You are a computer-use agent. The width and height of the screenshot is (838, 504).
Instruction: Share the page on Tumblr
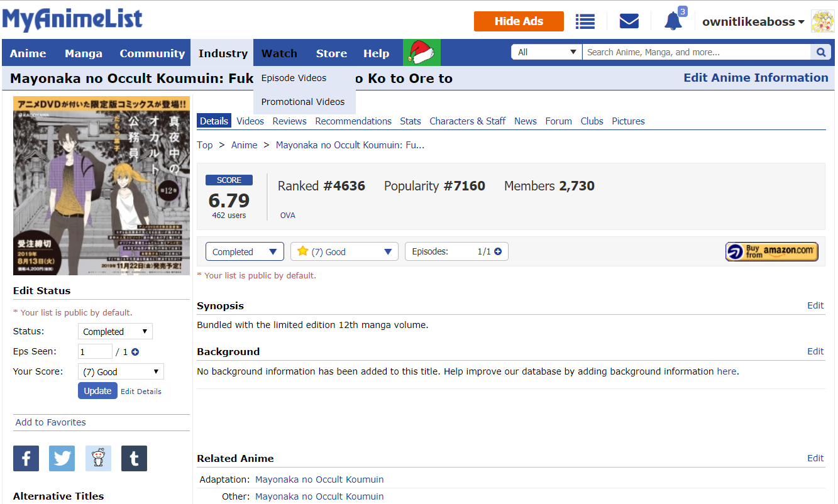(x=134, y=459)
